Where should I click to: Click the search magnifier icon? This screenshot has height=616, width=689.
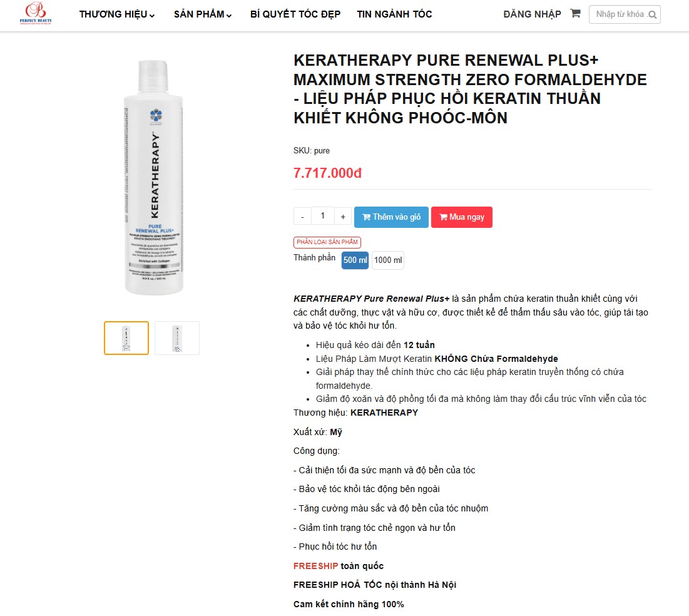653,14
